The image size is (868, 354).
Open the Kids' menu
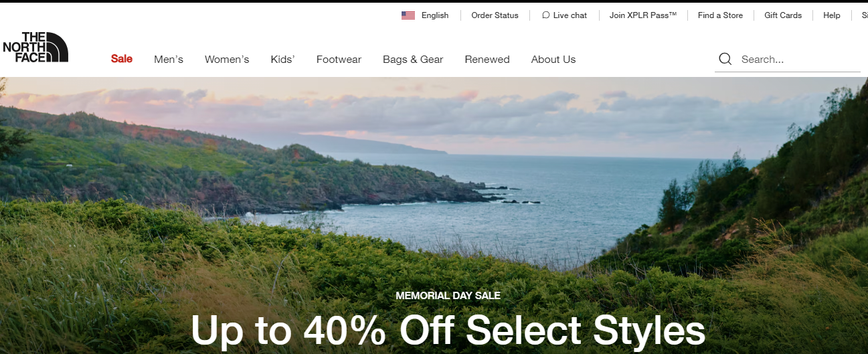(x=282, y=60)
